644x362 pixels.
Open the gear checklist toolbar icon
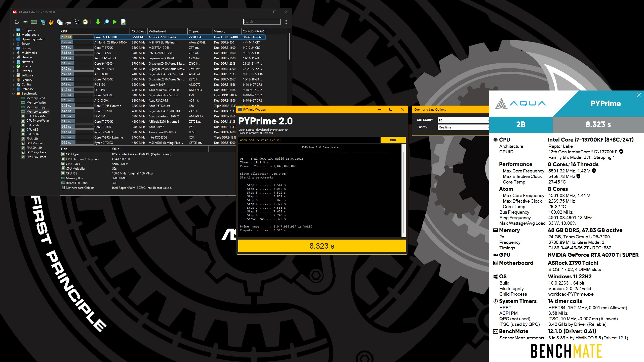pos(60,22)
